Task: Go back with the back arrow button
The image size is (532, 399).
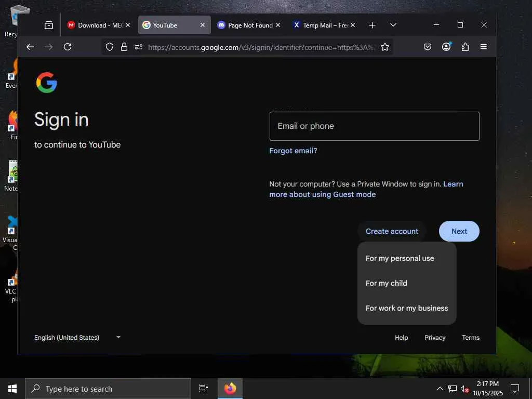Action: pyautogui.click(x=30, y=47)
